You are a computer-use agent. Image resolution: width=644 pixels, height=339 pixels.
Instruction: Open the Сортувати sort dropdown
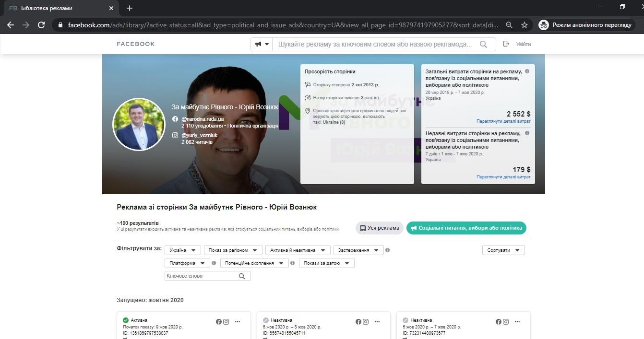tap(503, 250)
